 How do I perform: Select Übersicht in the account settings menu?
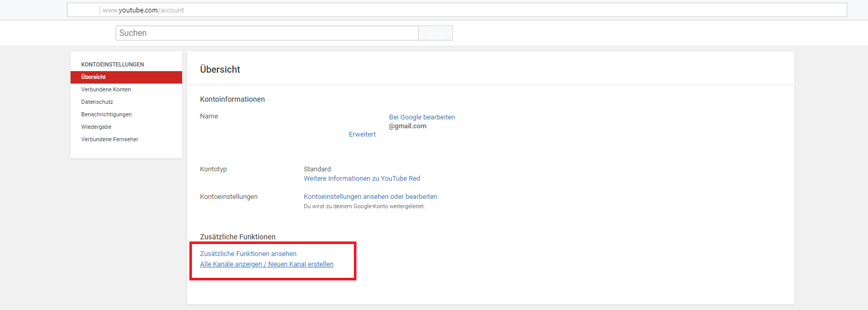[x=126, y=77]
